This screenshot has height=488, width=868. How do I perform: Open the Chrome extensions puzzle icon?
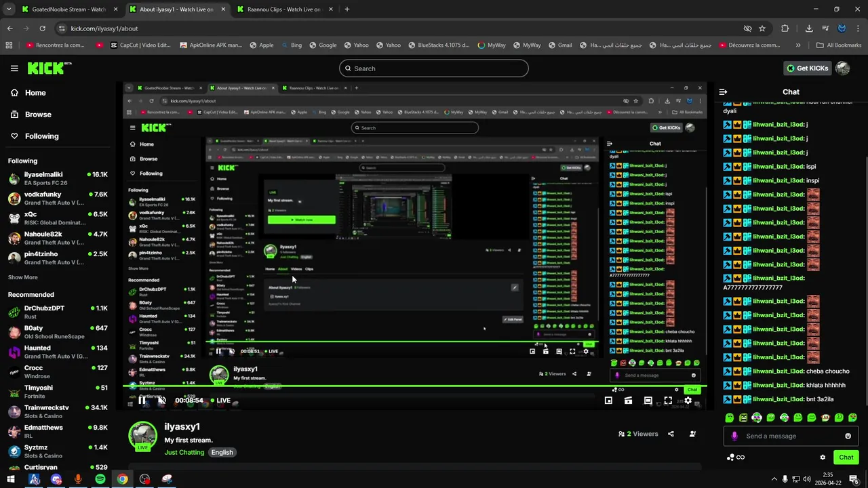click(785, 28)
